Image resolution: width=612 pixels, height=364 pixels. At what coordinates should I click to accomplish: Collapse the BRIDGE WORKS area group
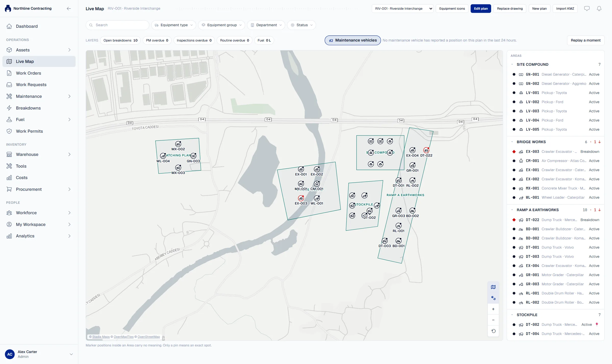point(512,142)
